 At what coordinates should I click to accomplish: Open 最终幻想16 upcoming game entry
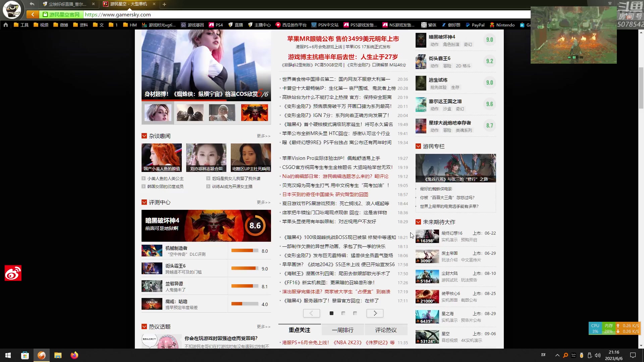point(455,236)
